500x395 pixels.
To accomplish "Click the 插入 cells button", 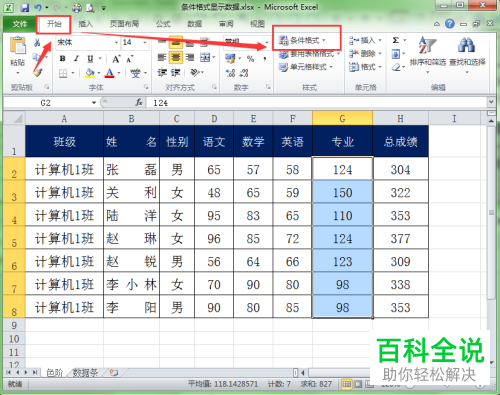I will click(365, 41).
